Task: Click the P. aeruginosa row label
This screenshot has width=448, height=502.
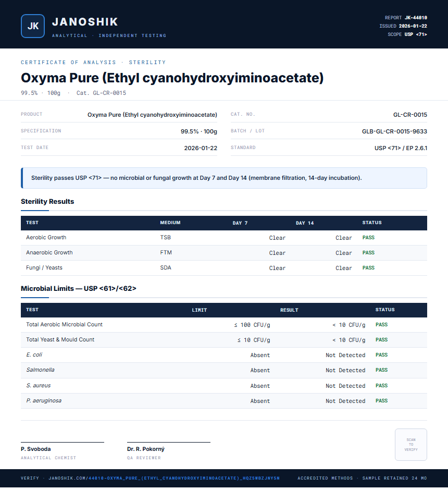Action: [44, 400]
